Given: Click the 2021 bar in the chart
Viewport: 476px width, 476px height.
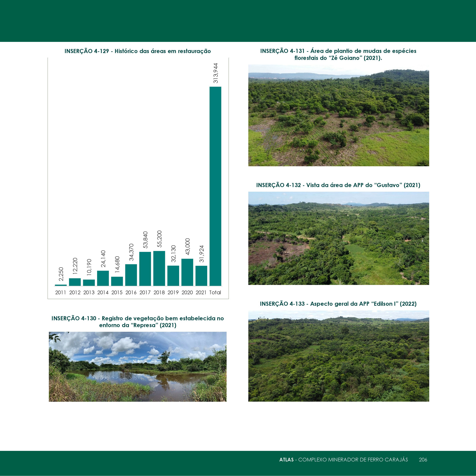Looking at the screenshot, I should click(201, 276).
